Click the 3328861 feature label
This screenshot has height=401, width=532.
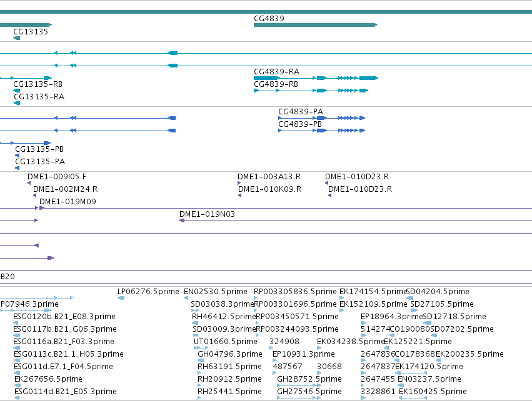click(378, 392)
